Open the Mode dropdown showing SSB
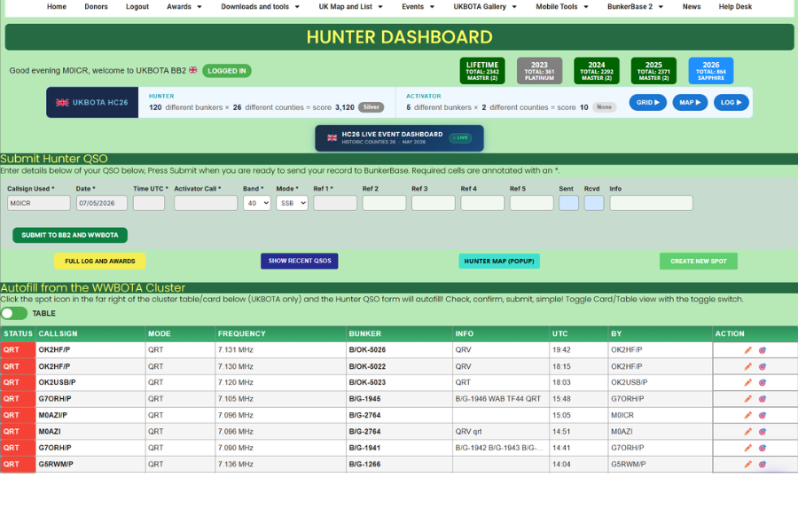Screen dimensions: 798x532 point(292,203)
